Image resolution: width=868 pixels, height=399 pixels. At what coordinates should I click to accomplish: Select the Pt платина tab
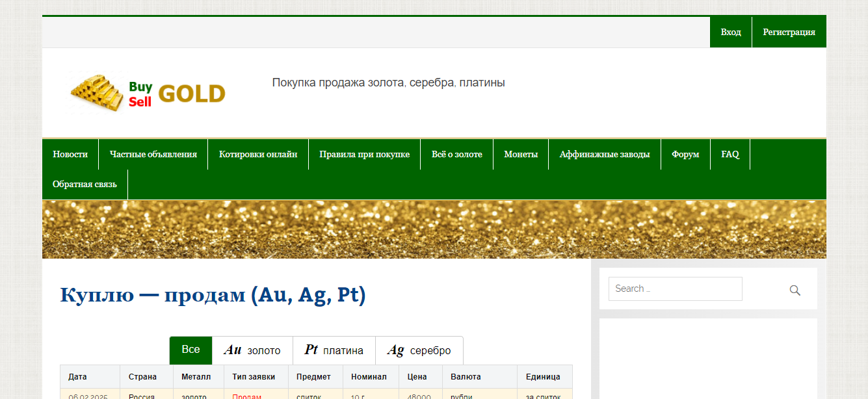point(334,350)
